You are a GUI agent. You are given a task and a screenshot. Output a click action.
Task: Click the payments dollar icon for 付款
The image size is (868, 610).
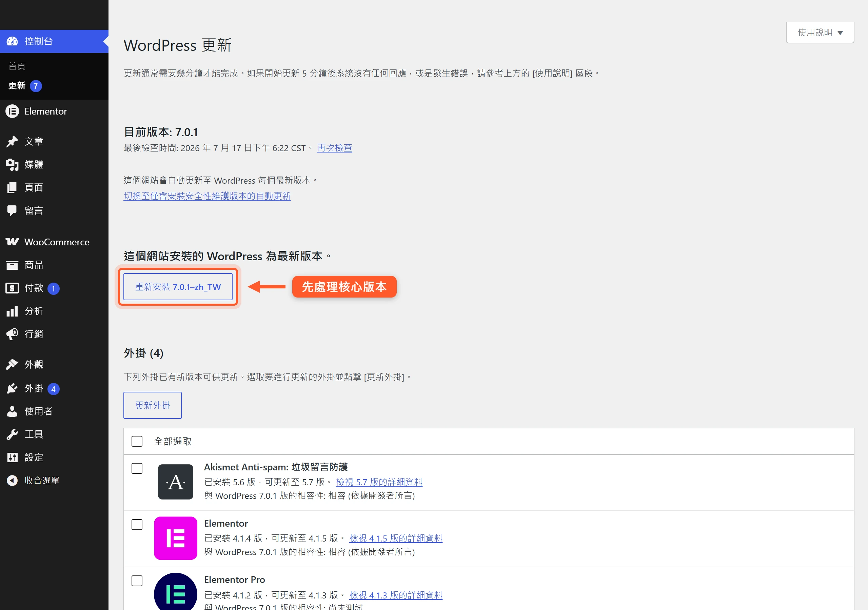pos(12,288)
